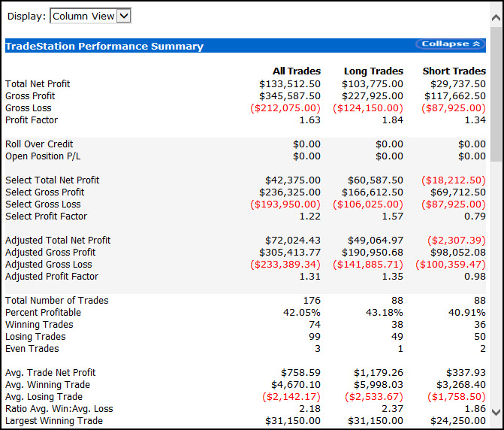Collapse the TradeStation Performance Summary section
This screenshot has width=504, height=430.
click(451, 44)
